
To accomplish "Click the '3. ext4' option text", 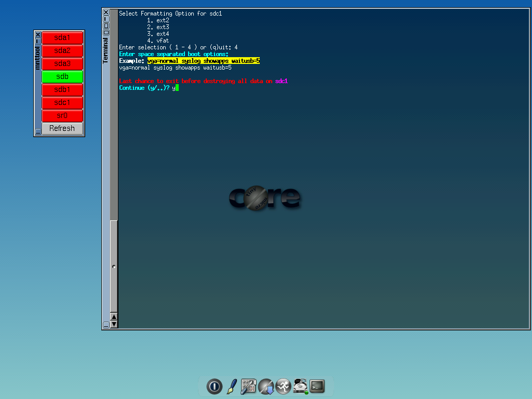I will [158, 34].
